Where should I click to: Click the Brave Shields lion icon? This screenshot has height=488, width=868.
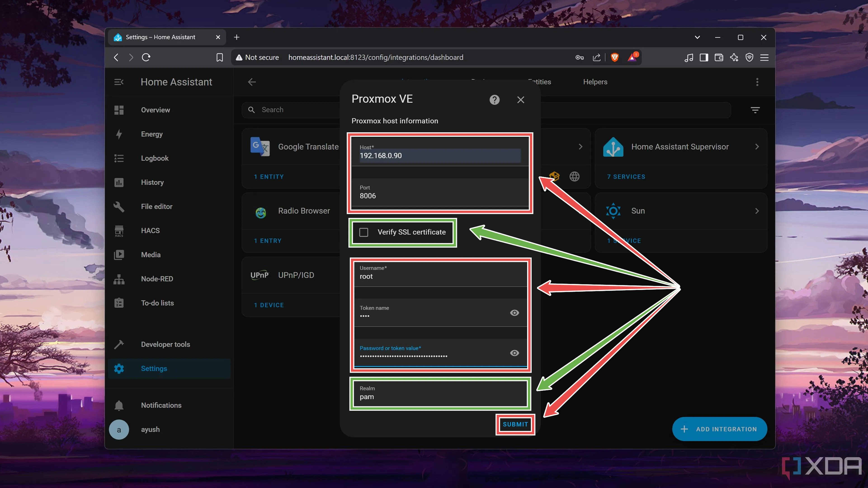(615, 57)
